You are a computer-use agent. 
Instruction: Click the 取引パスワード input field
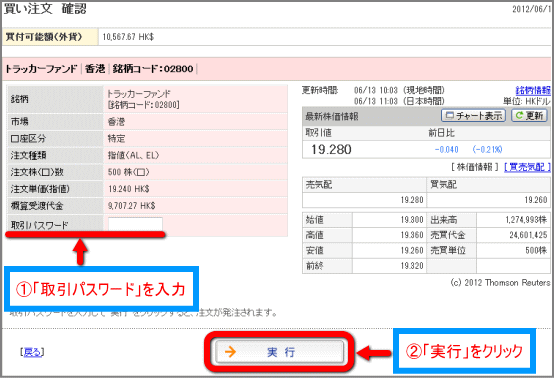tap(135, 224)
